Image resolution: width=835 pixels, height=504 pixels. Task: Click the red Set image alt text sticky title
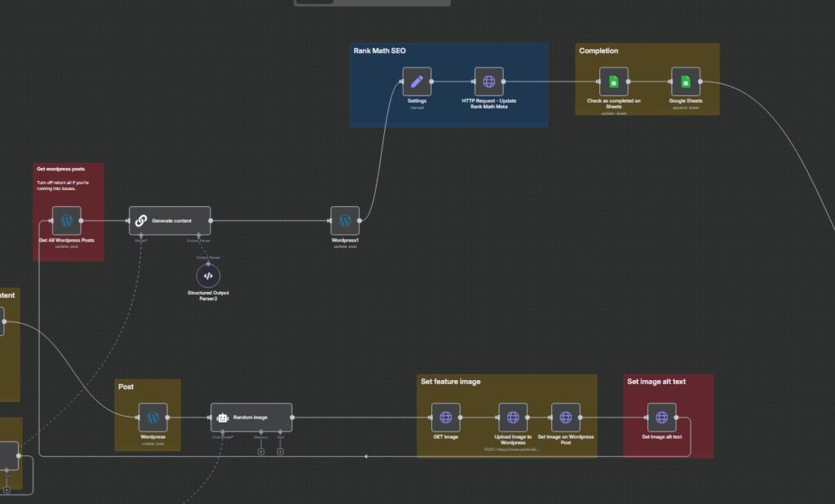coord(656,382)
